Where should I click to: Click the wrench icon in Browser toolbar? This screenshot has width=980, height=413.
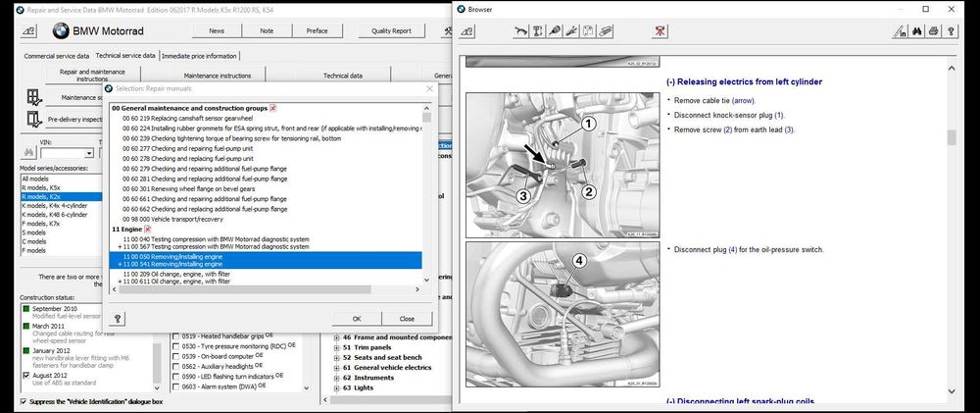pyautogui.click(x=570, y=31)
